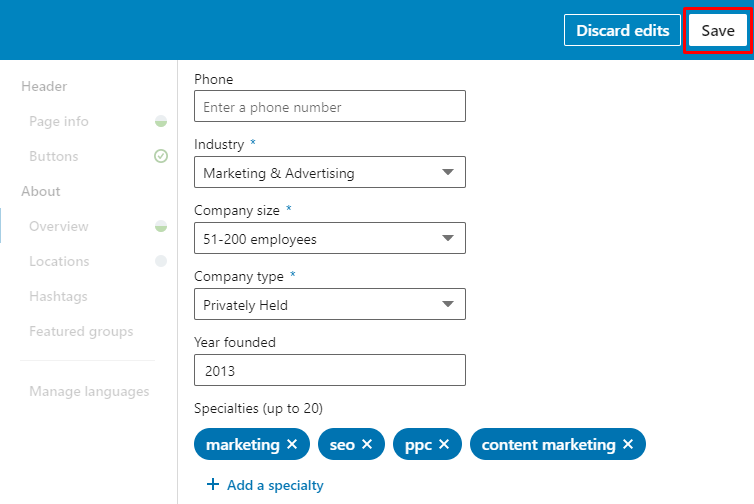The width and height of the screenshot is (754, 504).
Task: Click the About section heading
Action: (x=41, y=191)
